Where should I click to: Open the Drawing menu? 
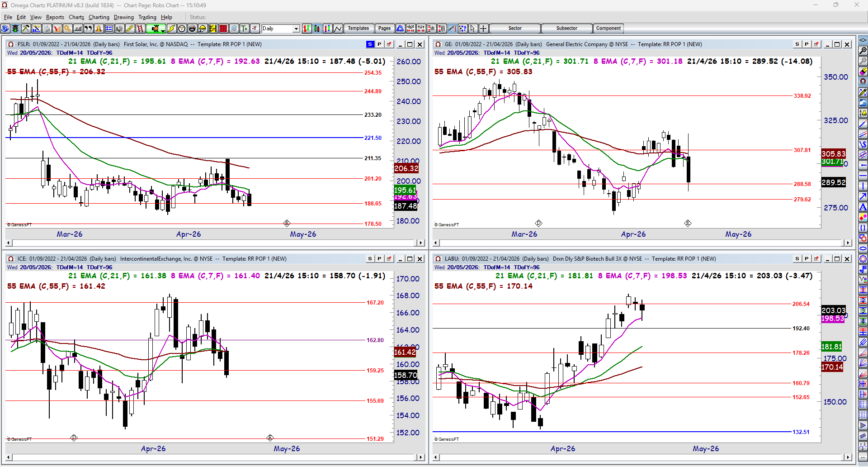[x=124, y=17]
